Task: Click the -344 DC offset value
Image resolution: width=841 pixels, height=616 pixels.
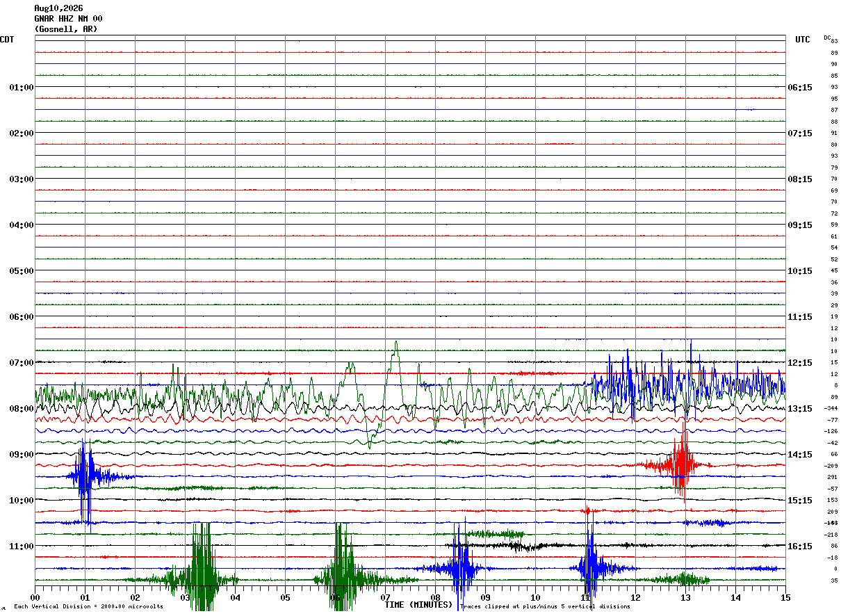Action: (832, 409)
